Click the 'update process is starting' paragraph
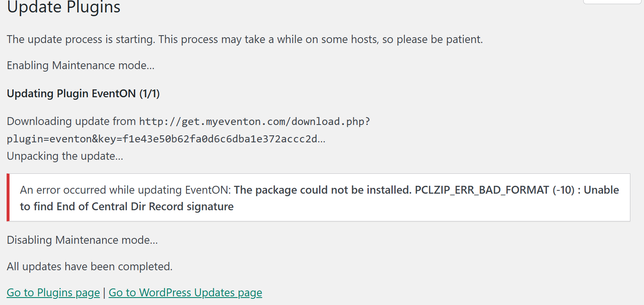Image resolution: width=644 pixels, height=305 pixels. tap(245, 40)
